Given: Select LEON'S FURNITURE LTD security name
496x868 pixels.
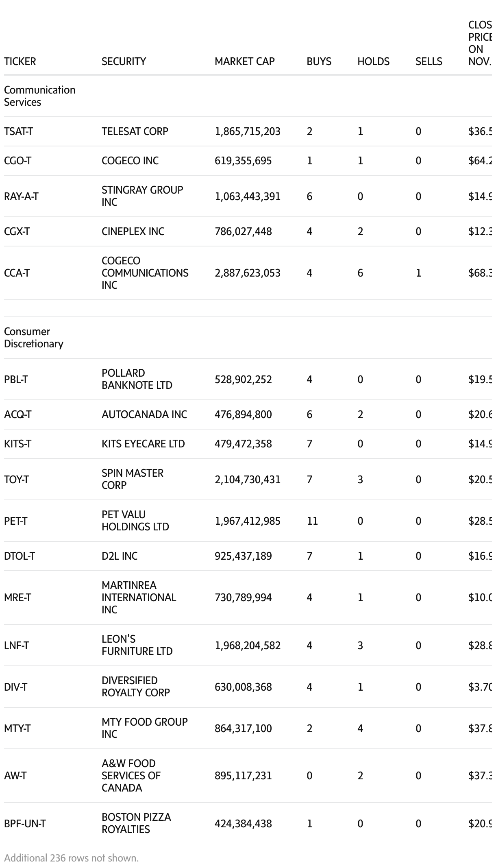Looking at the screenshot, I should (137, 645).
